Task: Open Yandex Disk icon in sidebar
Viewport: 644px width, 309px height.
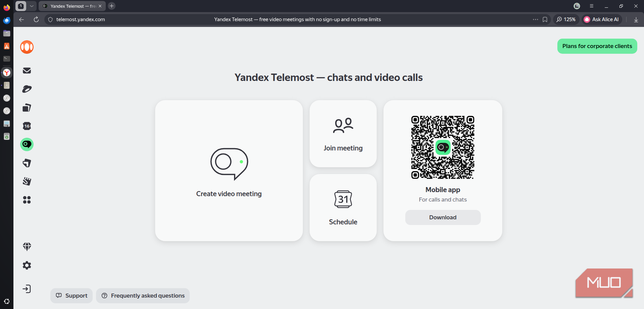Action: (27, 89)
